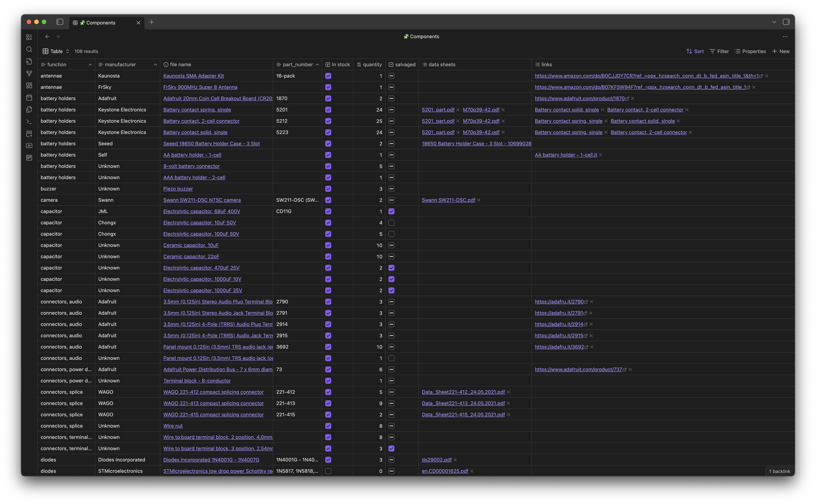This screenshot has height=504, width=816.
Task: Open the Piezo buzzer file link
Action: [178, 189]
